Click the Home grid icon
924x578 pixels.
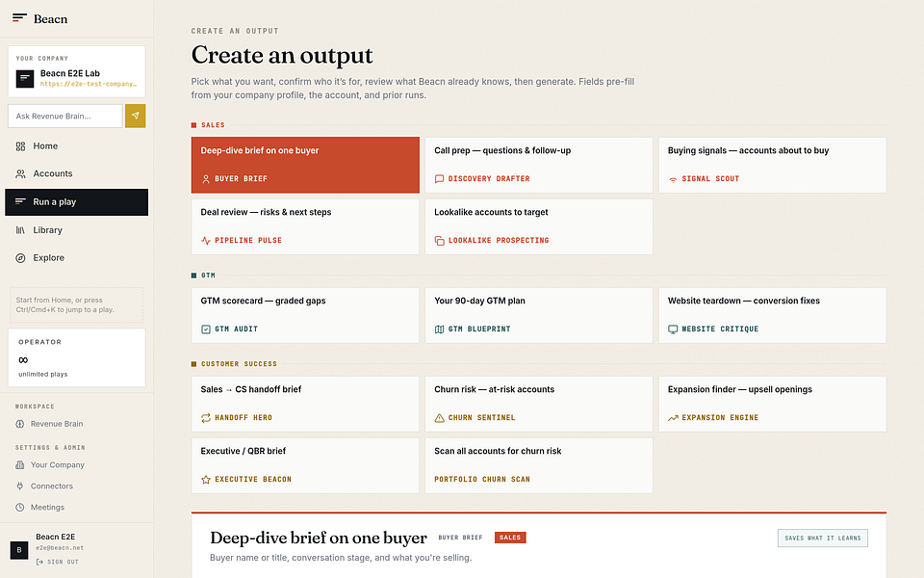point(20,146)
